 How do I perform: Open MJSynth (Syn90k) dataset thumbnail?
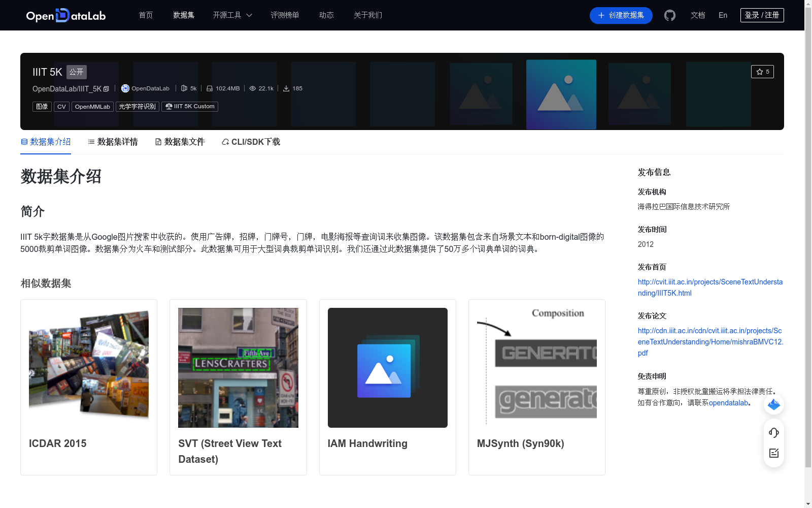point(537,368)
